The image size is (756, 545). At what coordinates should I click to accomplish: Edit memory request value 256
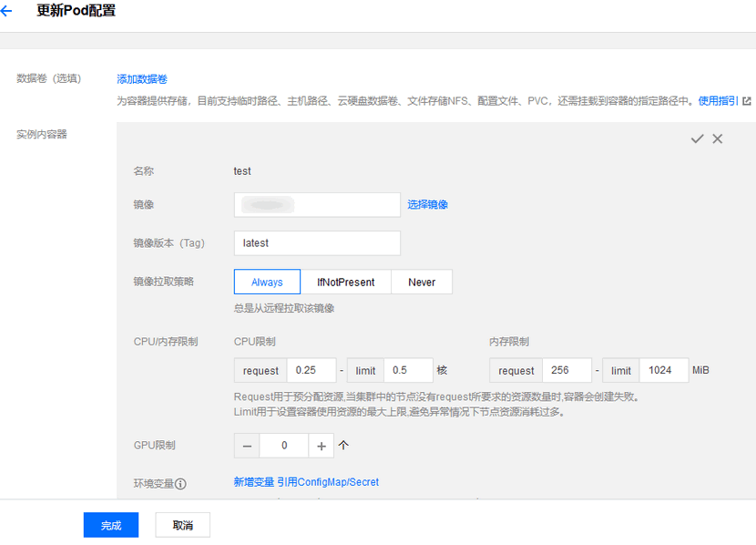(x=567, y=370)
